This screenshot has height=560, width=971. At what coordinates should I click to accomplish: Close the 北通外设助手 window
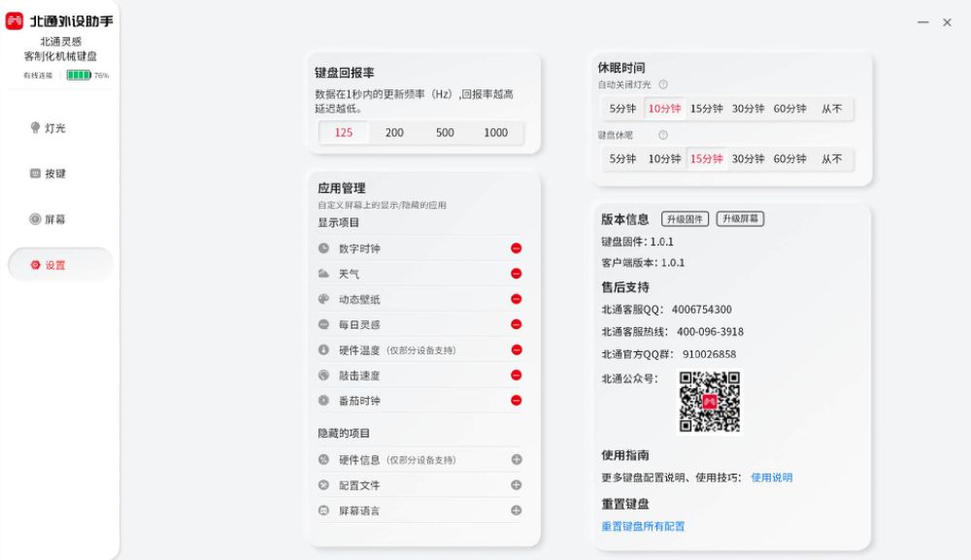(x=947, y=21)
